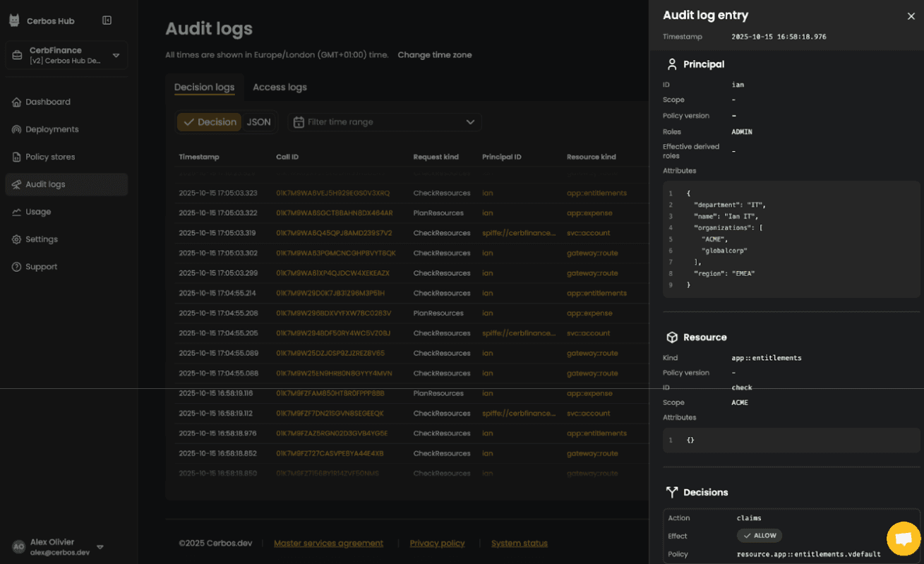
Task: Click the Cerbos Hub logo icon
Action: pyautogui.click(x=14, y=20)
